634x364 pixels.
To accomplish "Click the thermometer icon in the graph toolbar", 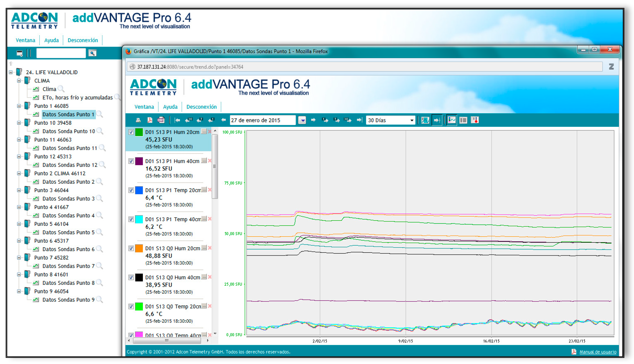I will click(x=475, y=120).
